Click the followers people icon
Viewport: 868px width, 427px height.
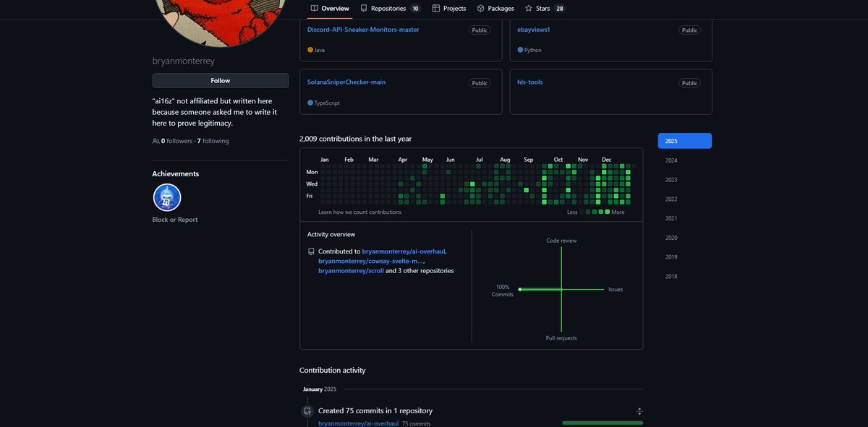156,141
